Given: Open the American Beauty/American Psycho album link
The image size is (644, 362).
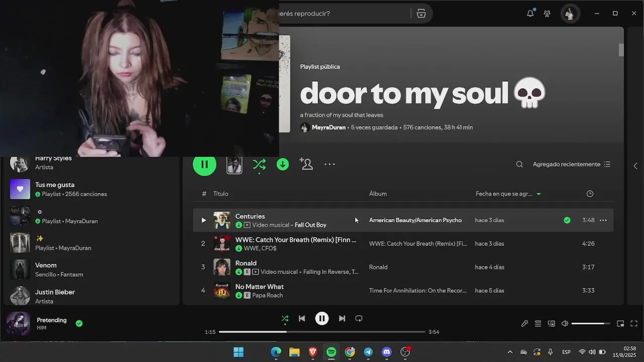Looking at the screenshot, I should [415, 220].
